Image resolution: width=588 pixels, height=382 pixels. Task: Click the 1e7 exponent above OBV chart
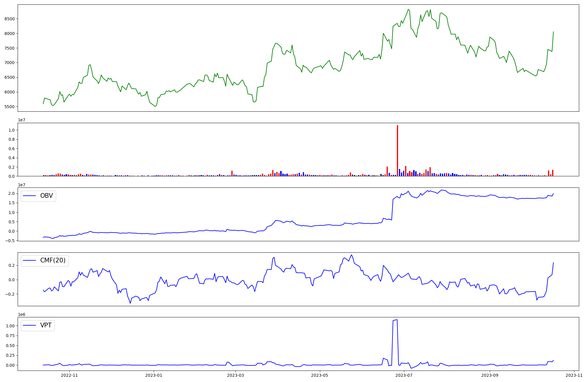[21, 185]
